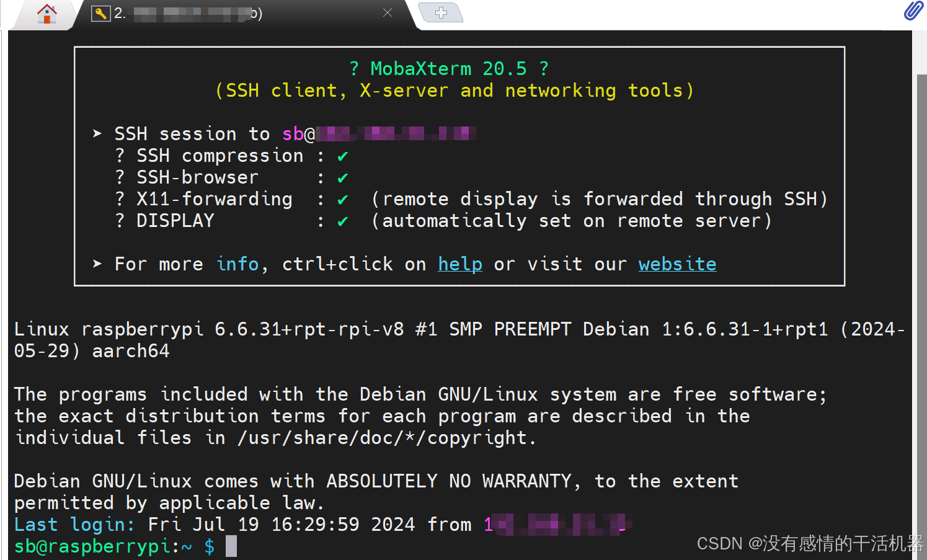Click the session icon on tab 2
The width and height of the screenshot is (927, 560).
[100, 13]
